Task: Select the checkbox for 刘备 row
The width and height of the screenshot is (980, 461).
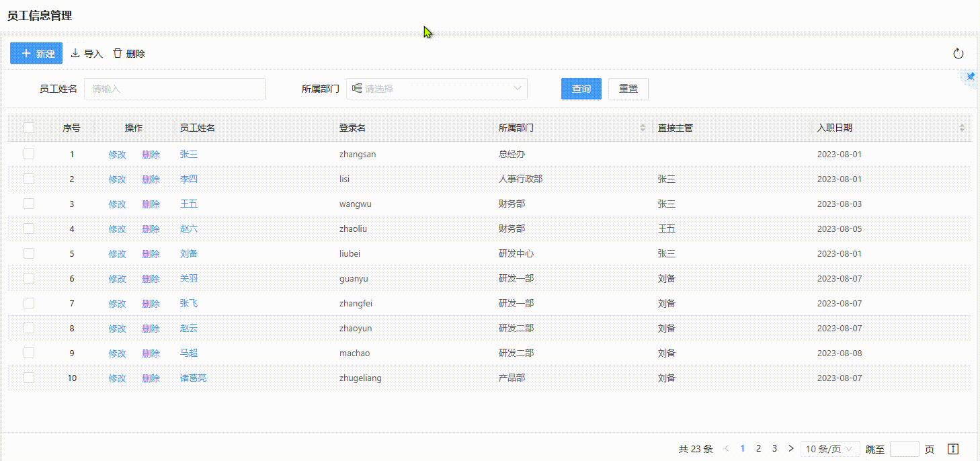Action: (x=29, y=253)
